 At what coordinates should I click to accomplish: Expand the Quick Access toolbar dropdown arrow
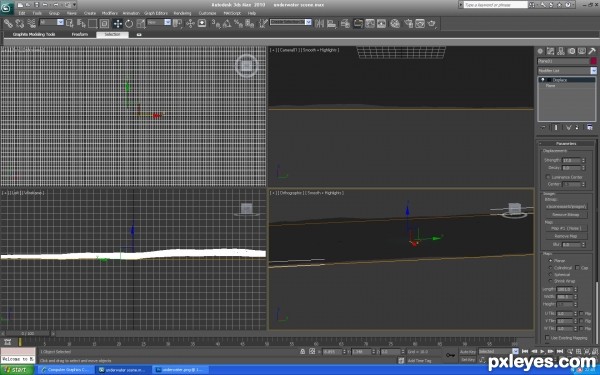74,5
